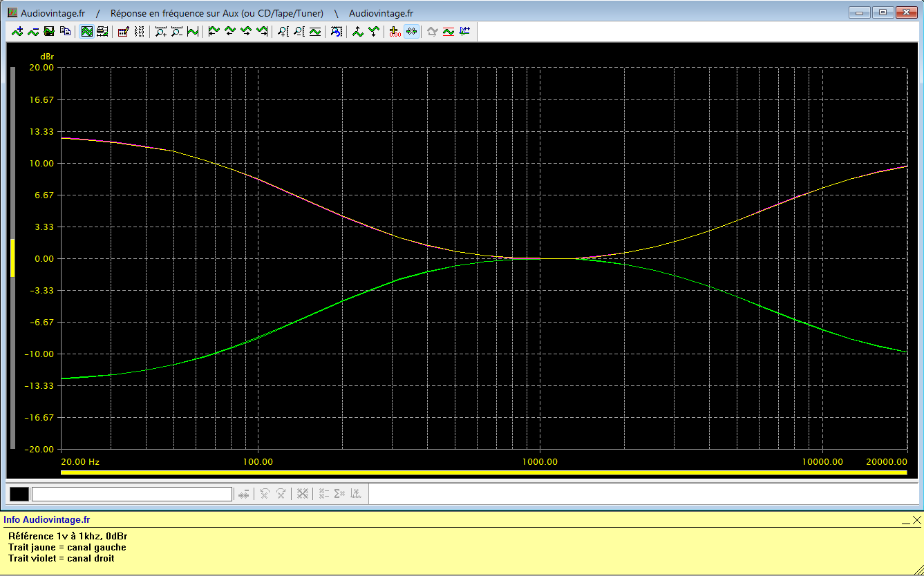The width and height of the screenshot is (924, 576).
Task: Click the horizontal zoom out magnifier icon
Action: coord(176,31)
